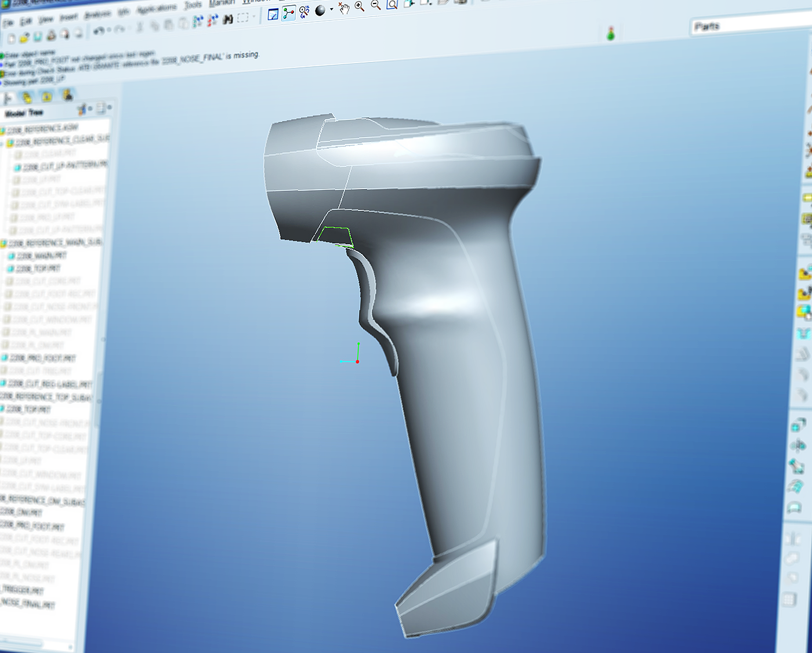Open the Model Tree settings dropdown arrow
Viewport: 812px width, 653px height.
coord(90,108)
